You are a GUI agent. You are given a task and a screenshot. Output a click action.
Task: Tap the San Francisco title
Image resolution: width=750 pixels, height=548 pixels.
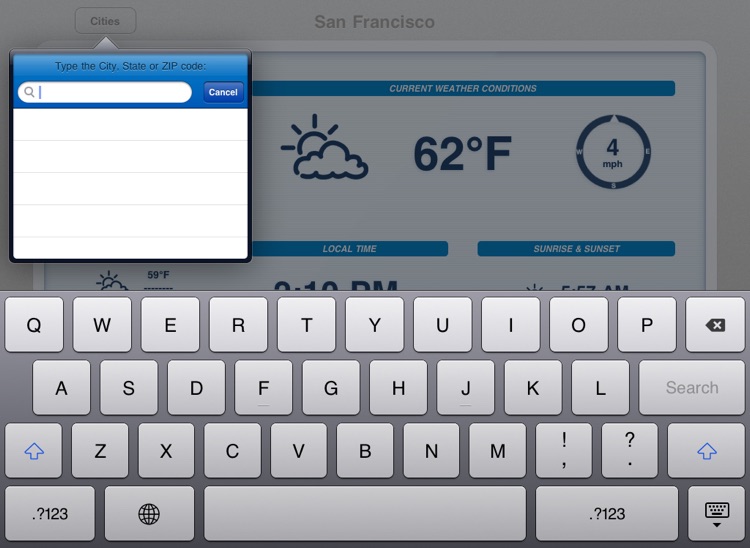375,22
